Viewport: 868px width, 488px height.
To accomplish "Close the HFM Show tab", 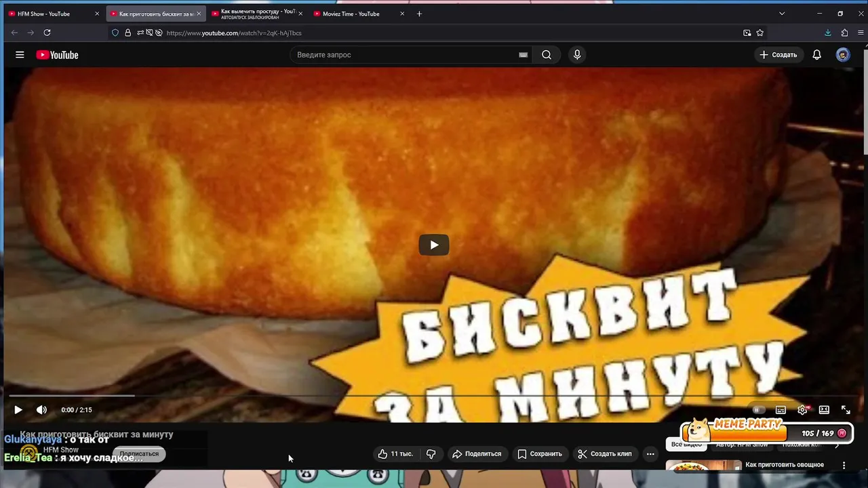I will pyautogui.click(x=97, y=14).
